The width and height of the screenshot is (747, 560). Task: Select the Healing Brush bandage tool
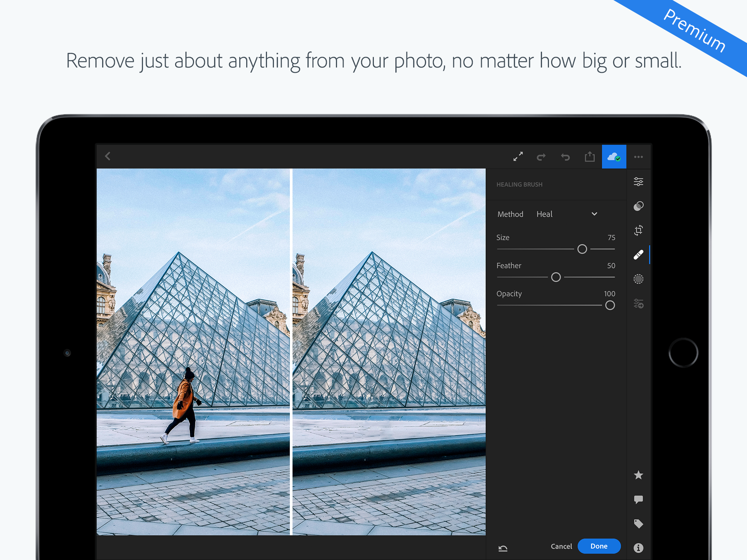point(638,254)
